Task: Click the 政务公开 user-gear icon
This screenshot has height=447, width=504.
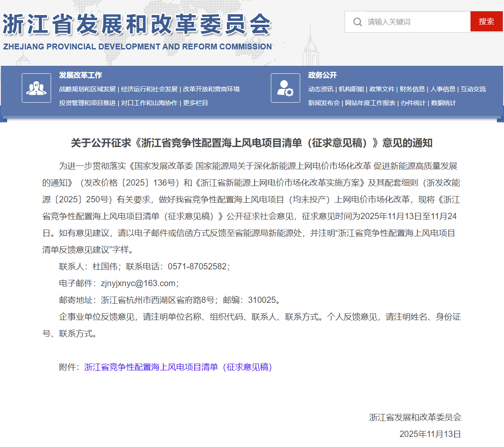Action: pos(285,88)
